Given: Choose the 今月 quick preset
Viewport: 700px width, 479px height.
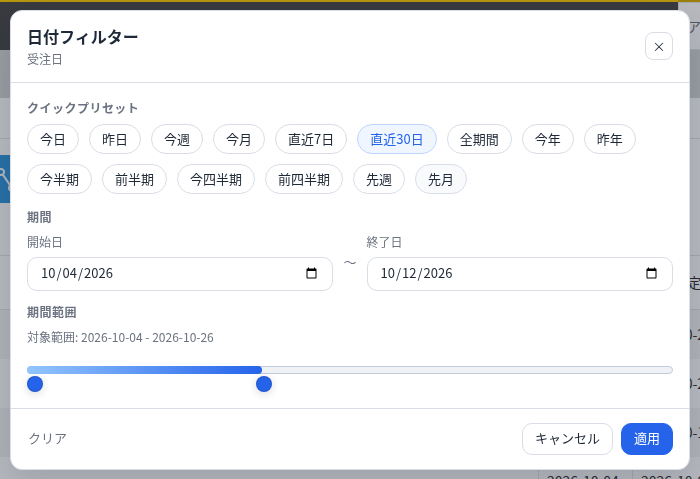Looking at the screenshot, I should (239, 139).
